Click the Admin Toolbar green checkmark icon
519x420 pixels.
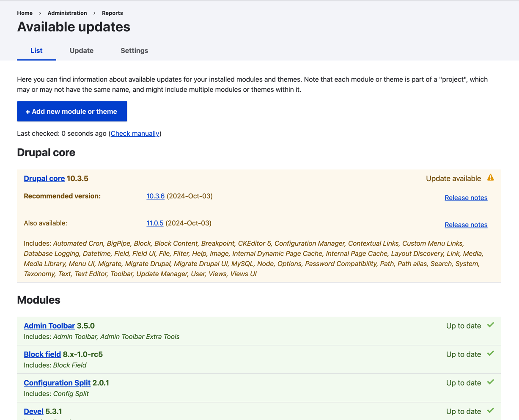490,325
